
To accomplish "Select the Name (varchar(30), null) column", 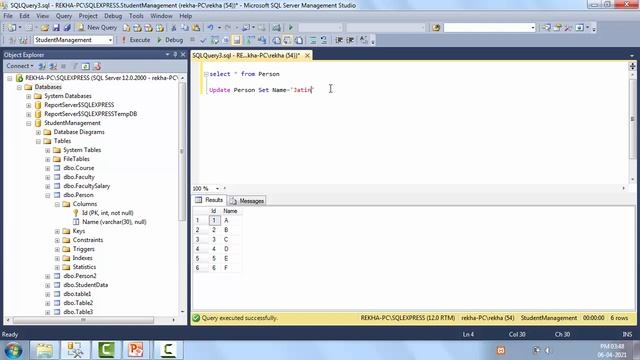I will tap(114, 222).
